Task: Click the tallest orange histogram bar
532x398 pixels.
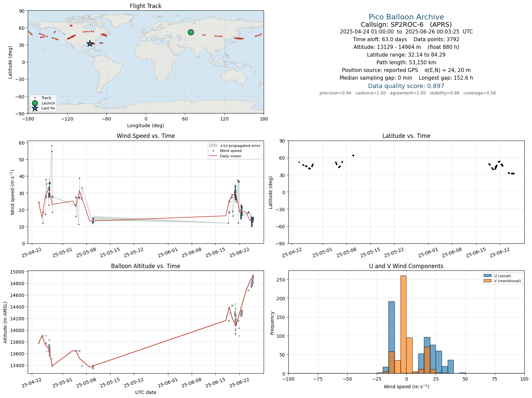Action: pyautogui.click(x=404, y=324)
